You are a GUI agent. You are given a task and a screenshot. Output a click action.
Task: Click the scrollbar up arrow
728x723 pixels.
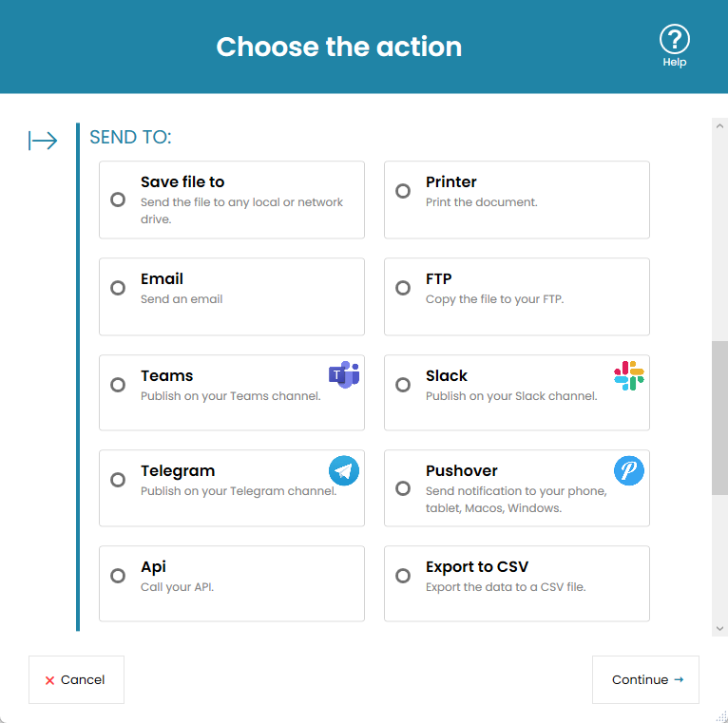coord(719,125)
